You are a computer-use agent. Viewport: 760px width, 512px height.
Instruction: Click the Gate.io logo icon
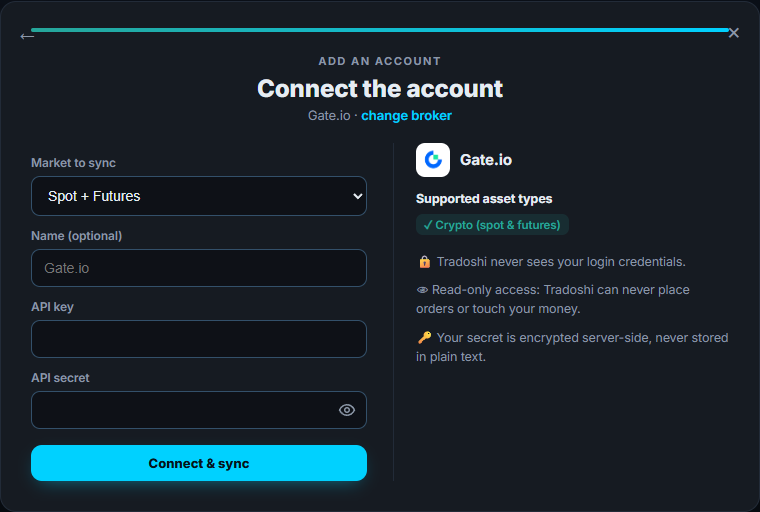pyautogui.click(x=433, y=160)
